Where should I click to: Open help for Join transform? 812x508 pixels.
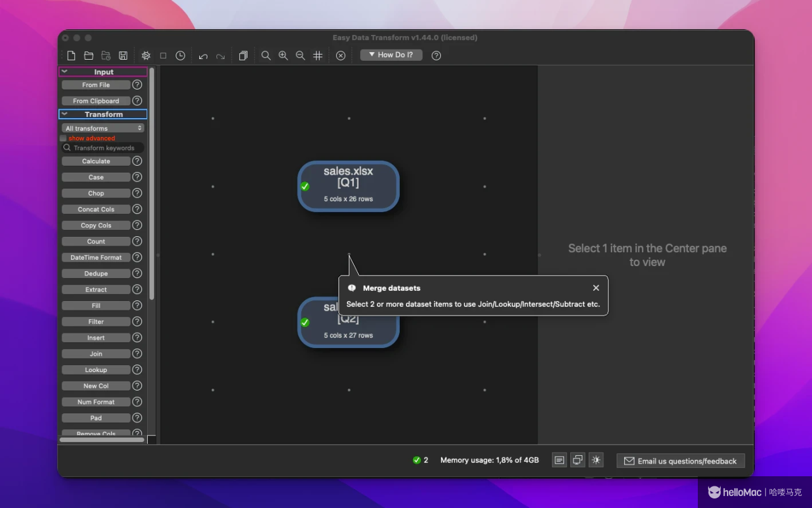(x=137, y=354)
